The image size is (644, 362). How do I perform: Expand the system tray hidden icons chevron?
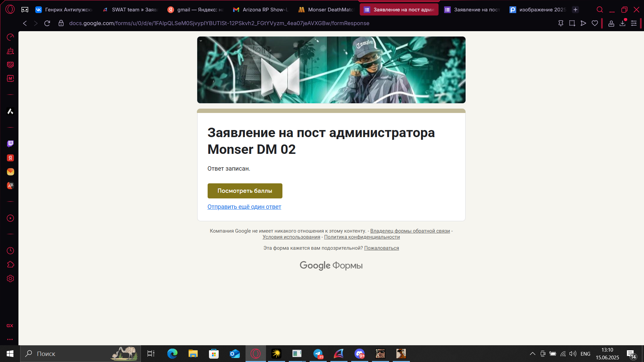[532, 354]
